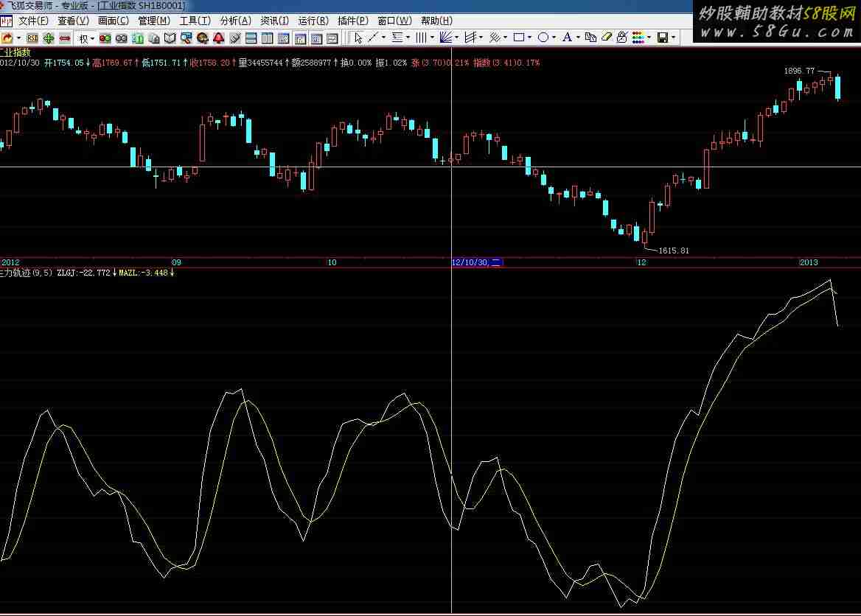
Task: Click the 1896.77 high price label
Action: click(800, 71)
